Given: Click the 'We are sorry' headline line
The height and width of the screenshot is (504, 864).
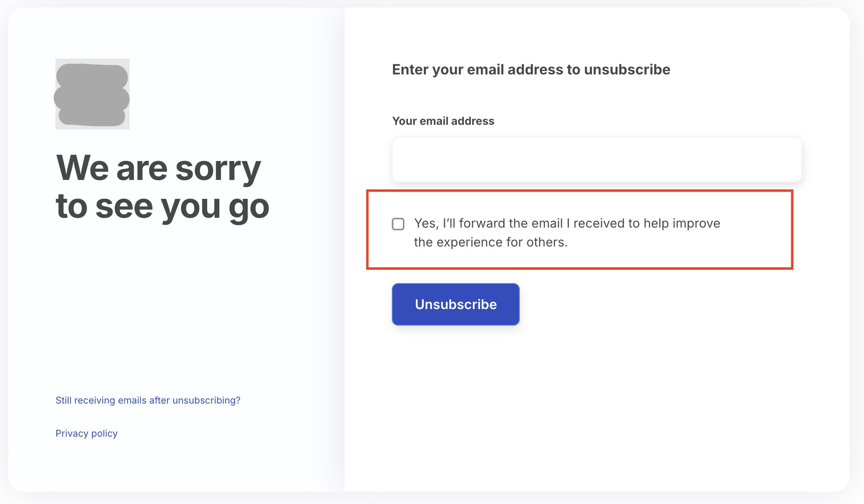Looking at the screenshot, I should tap(158, 169).
